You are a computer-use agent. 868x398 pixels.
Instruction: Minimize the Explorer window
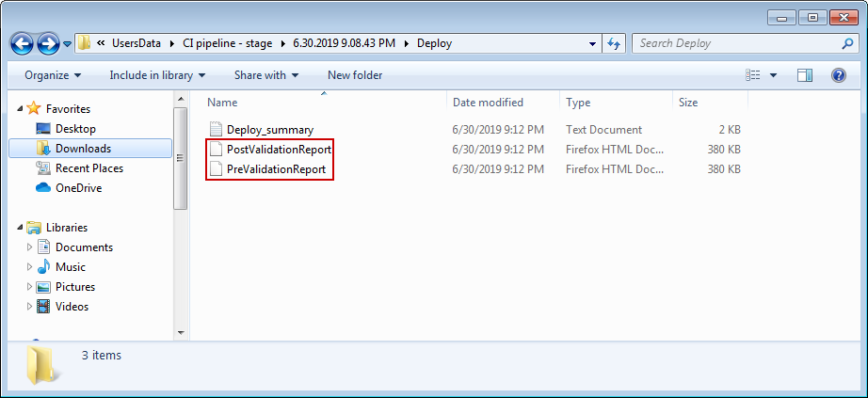782,18
